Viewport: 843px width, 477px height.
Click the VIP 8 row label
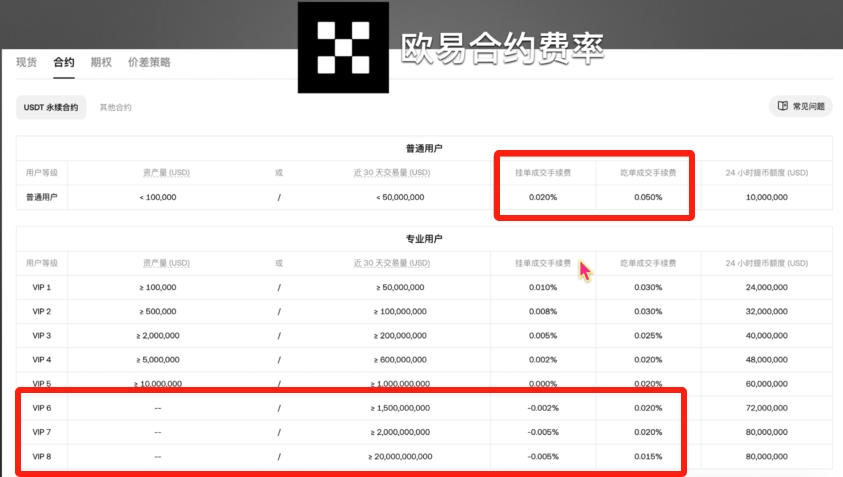pos(42,457)
